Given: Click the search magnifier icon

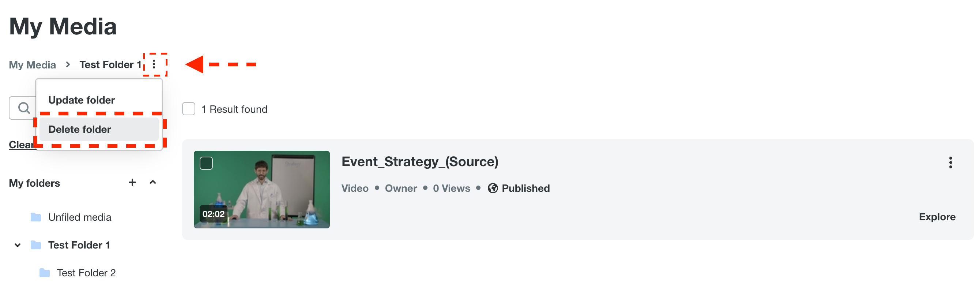Looking at the screenshot, I should pyautogui.click(x=24, y=108).
